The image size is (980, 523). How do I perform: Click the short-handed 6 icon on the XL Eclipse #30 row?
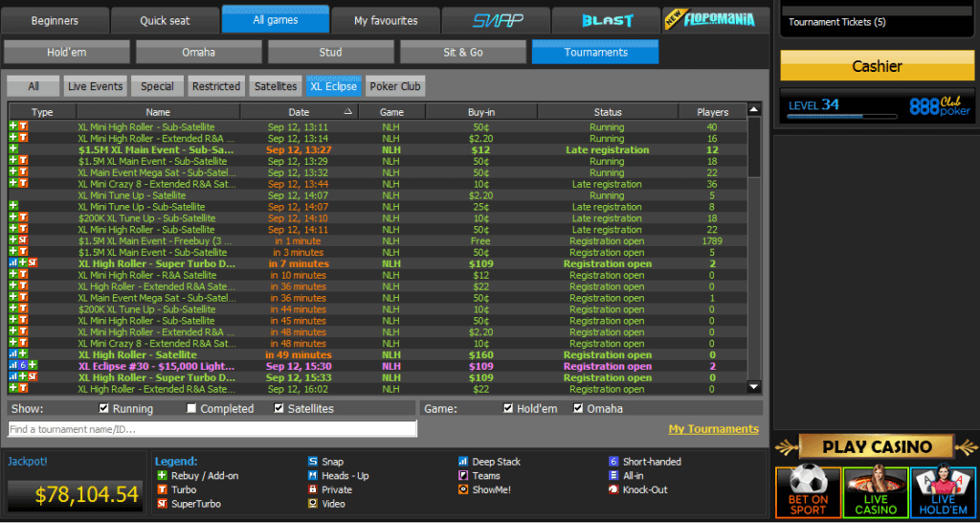click(x=23, y=366)
